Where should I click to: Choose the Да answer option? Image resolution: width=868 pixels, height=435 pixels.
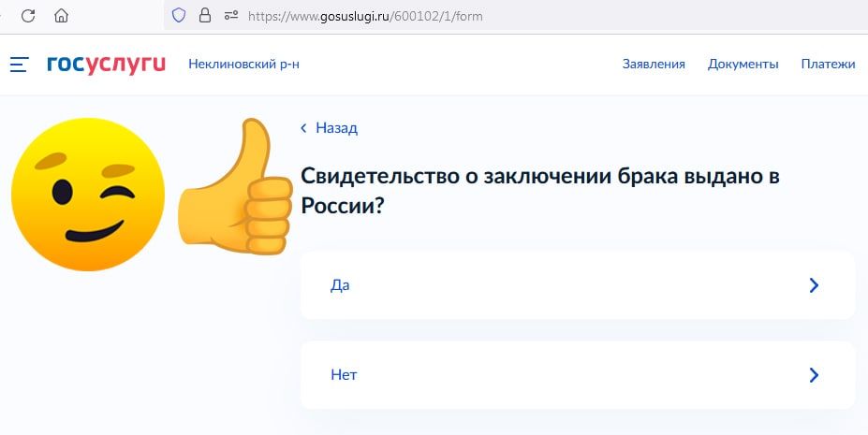578,285
